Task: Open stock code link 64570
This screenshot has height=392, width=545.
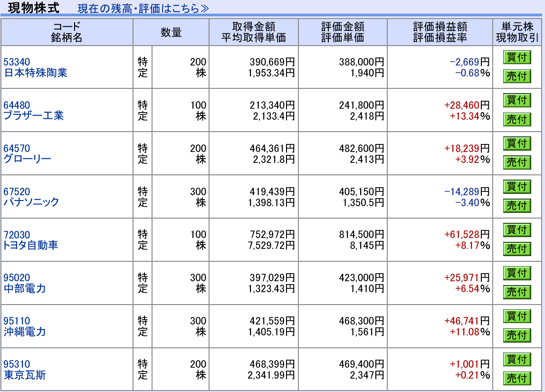Action: click(17, 148)
